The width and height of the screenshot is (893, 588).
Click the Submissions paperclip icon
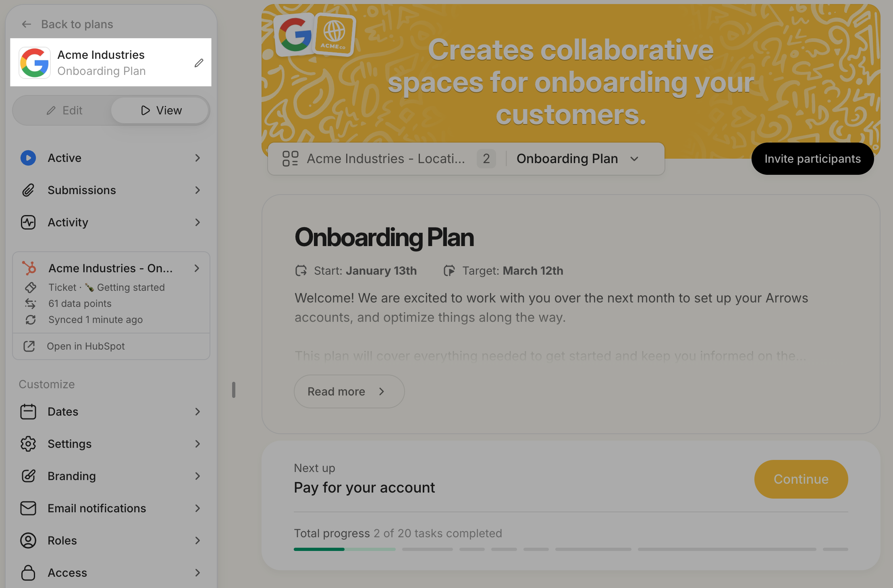point(28,190)
